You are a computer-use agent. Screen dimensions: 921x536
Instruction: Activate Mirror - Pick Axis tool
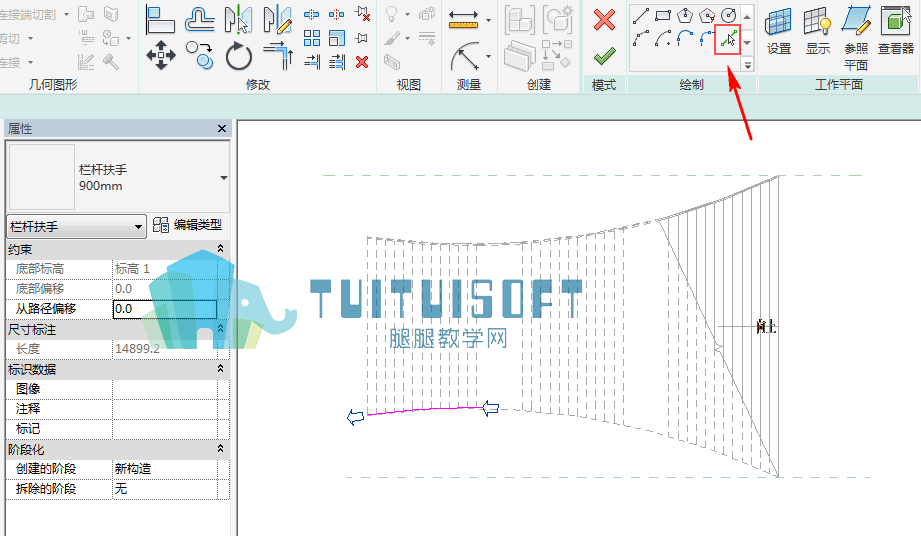pos(238,20)
